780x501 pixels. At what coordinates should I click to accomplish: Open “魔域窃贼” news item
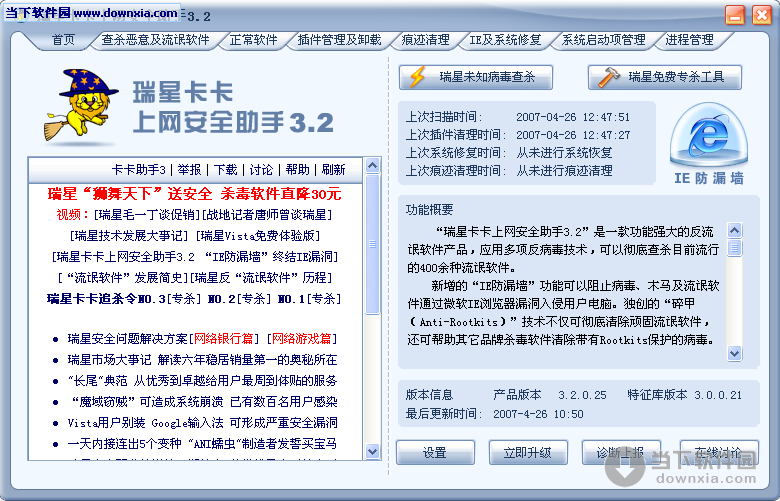(x=204, y=401)
